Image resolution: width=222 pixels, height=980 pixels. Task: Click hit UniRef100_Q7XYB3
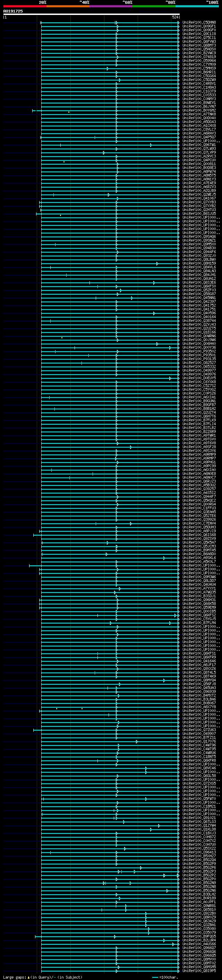(x=199, y=202)
